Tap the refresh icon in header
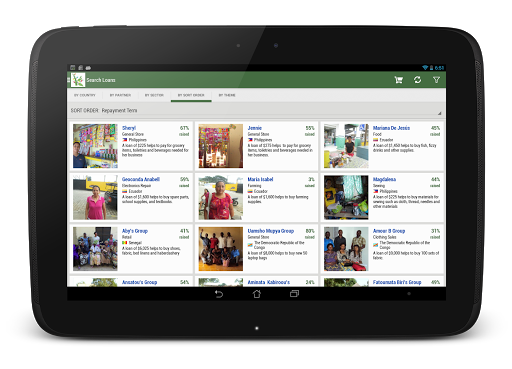This screenshot has width=512, height=369. pos(417,80)
